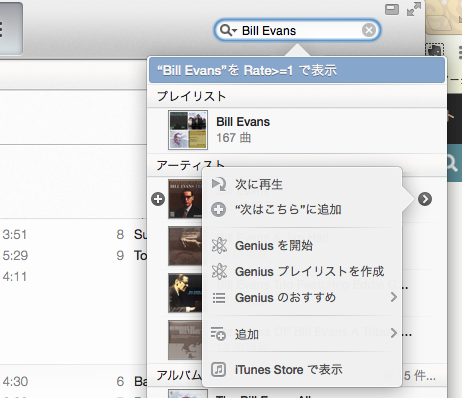Click the atom icon next to Genius を開始

point(219,246)
